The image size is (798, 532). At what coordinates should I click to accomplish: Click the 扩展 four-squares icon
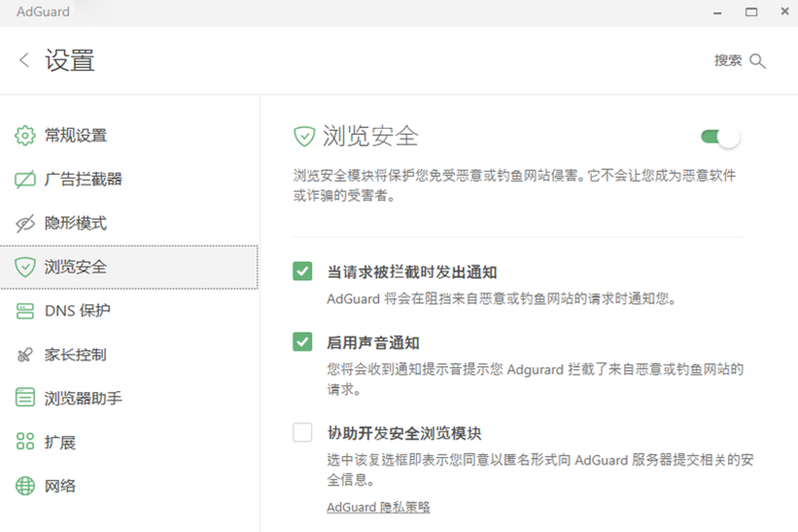(x=25, y=442)
